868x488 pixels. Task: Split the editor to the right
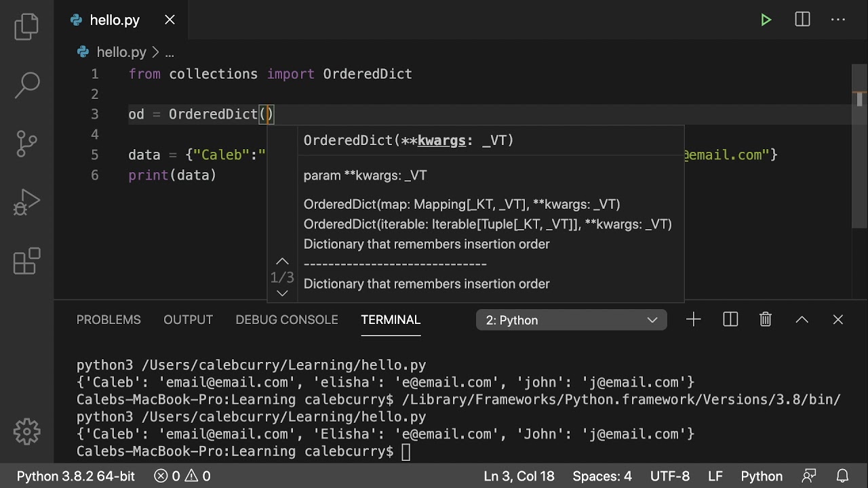click(x=802, y=20)
